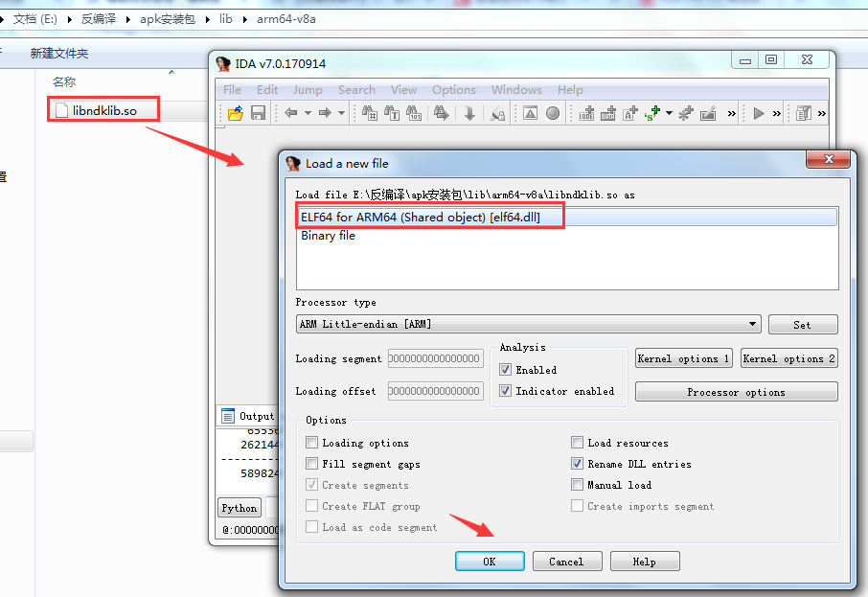Image resolution: width=868 pixels, height=597 pixels.
Task: Click the Kernel options 2 button
Action: click(788, 358)
